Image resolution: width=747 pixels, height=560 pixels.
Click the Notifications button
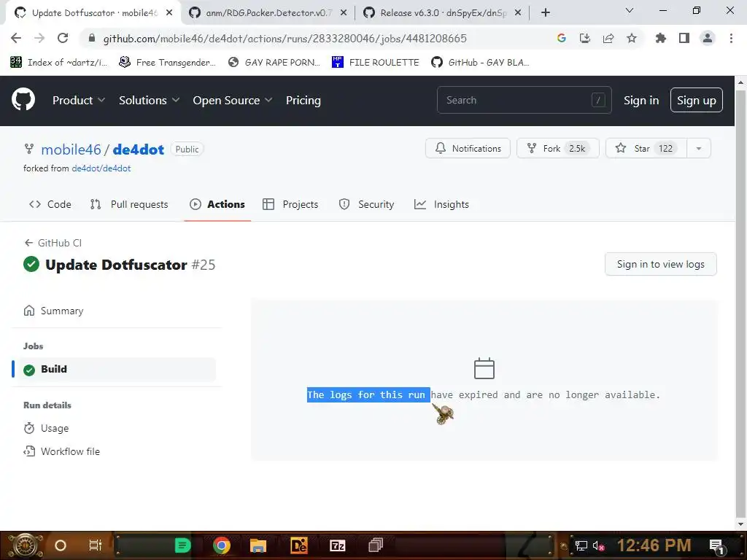click(468, 148)
